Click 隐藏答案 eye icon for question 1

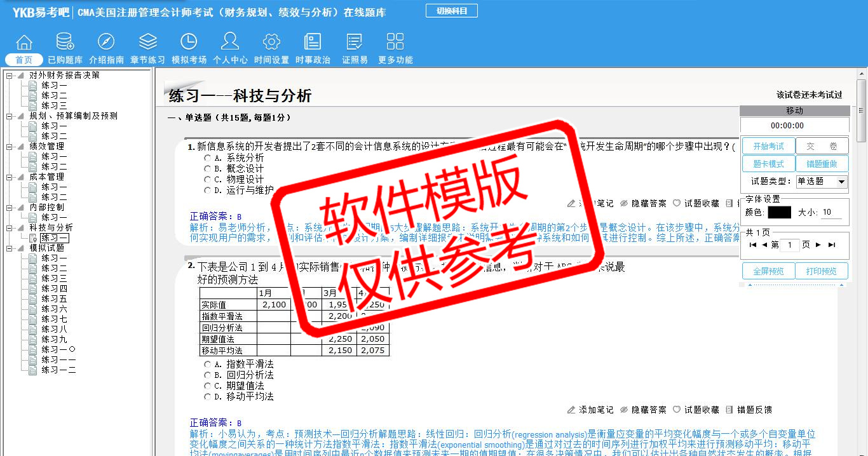click(624, 203)
